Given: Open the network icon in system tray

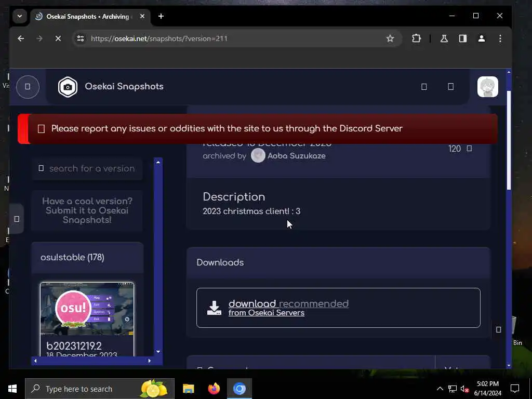Looking at the screenshot, I should click(x=453, y=389).
